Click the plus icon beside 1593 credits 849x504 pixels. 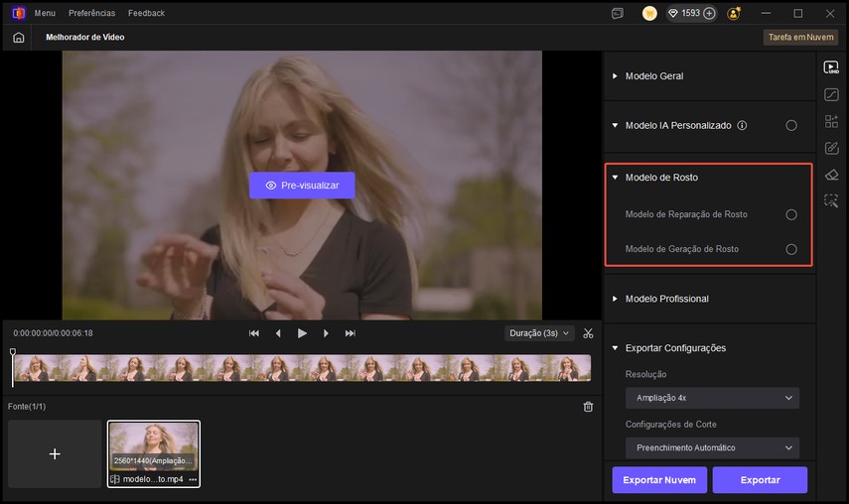click(709, 13)
